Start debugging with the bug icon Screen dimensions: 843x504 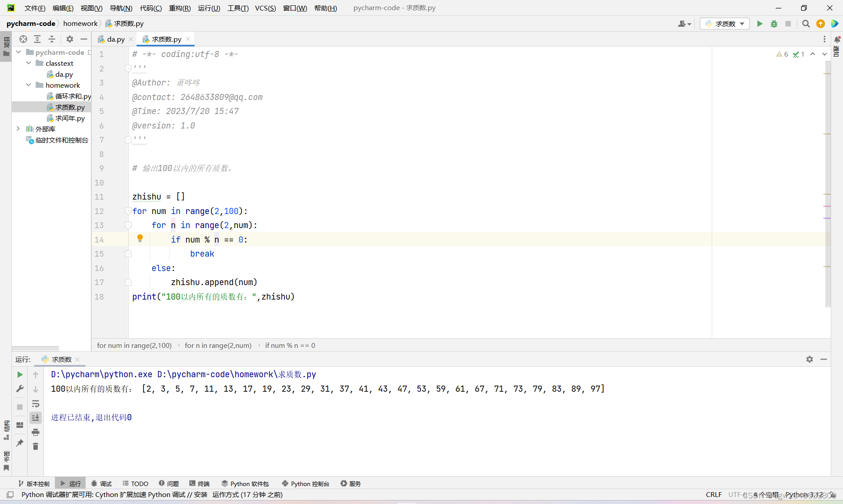(x=774, y=24)
